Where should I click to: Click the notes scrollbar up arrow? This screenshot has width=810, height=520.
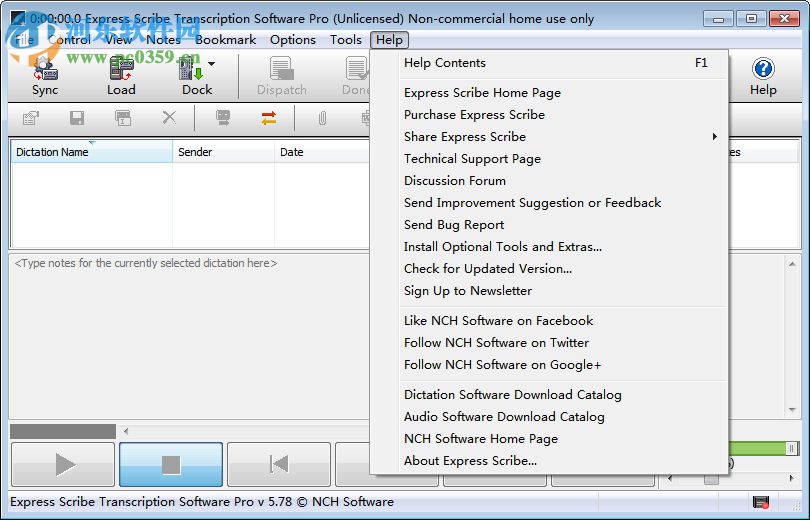(792, 264)
